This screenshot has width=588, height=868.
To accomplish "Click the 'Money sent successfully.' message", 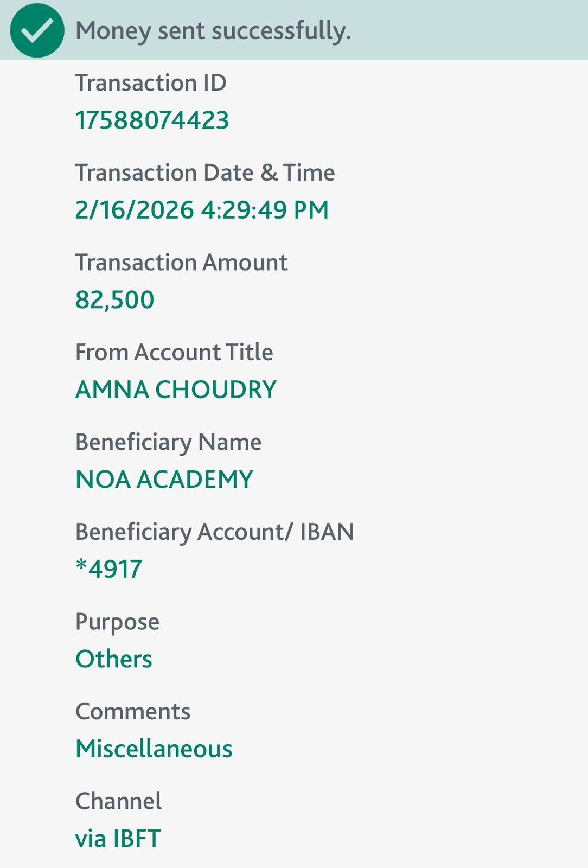I will [213, 30].
